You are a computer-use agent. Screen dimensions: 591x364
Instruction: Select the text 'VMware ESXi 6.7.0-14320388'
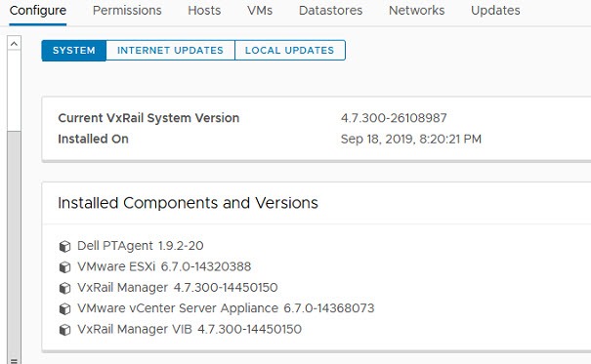tap(164, 266)
